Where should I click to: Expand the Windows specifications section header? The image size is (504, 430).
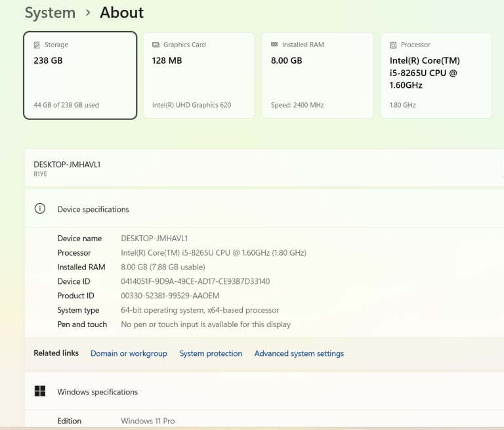(97, 392)
